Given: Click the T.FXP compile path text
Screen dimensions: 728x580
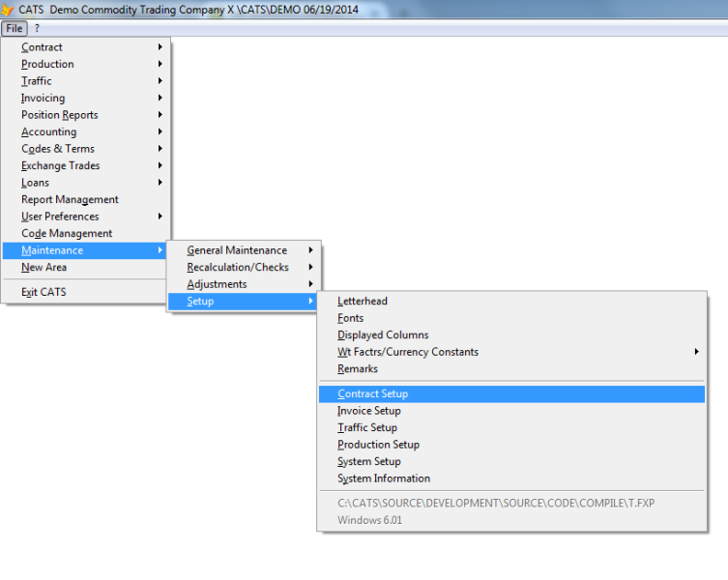Looking at the screenshot, I should click(x=496, y=504).
